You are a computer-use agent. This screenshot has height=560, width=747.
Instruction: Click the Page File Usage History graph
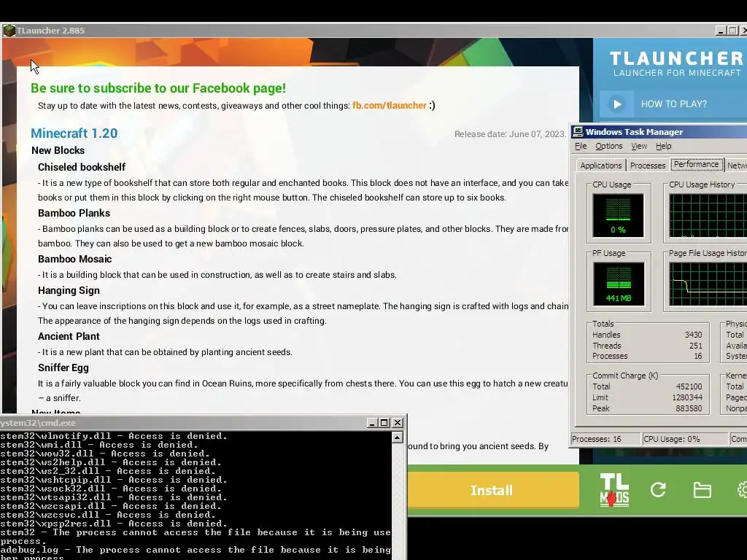tap(708, 284)
